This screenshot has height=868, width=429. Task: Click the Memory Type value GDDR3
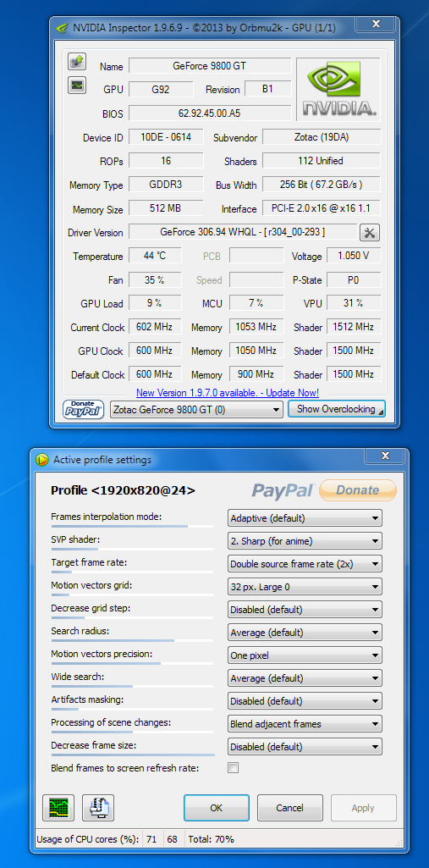tap(166, 185)
